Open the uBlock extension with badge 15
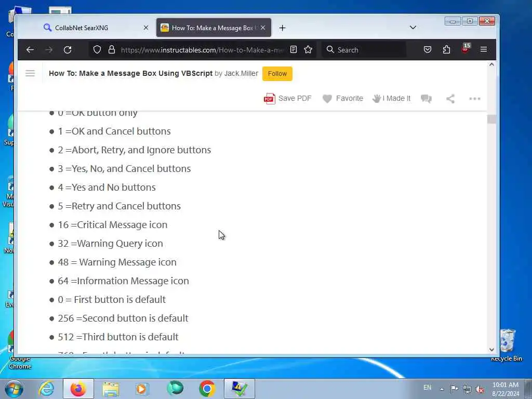532x399 pixels. click(465, 48)
